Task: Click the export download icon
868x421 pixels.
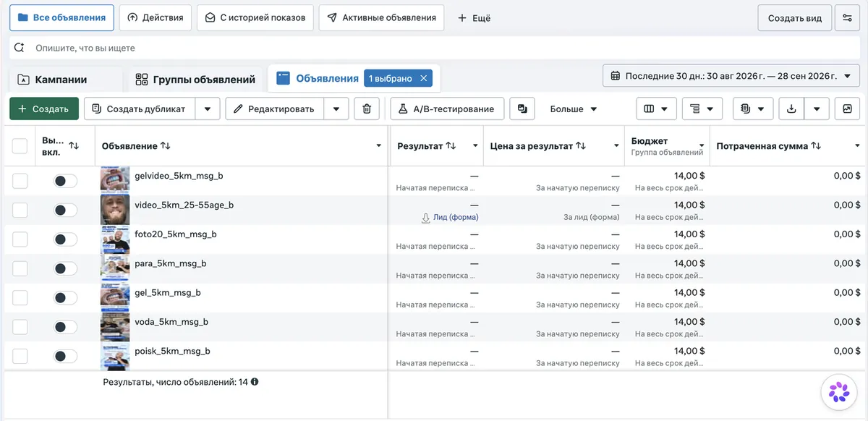Action: coord(791,109)
